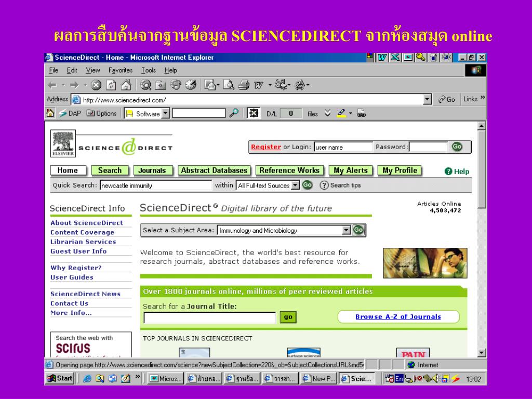Open About ScienceDirect link
Image resolution: width=532 pixels, height=399 pixels.
[87, 223]
